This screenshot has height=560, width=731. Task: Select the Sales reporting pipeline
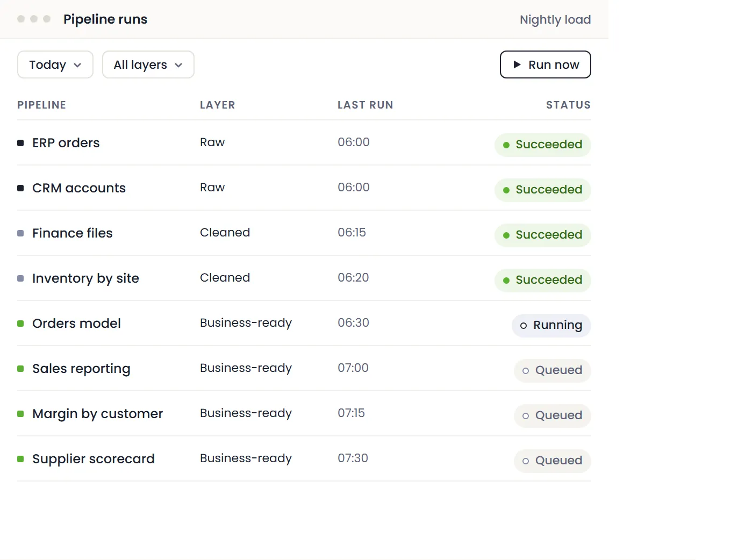[81, 369]
